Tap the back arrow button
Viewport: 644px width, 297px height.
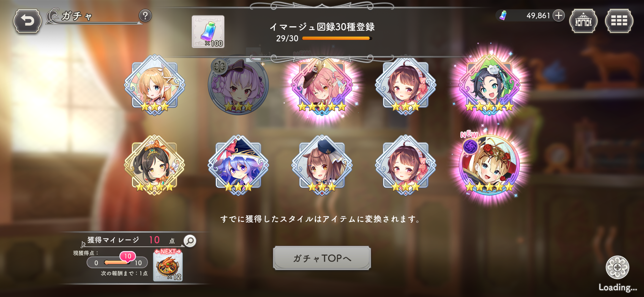(x=27, y=21)
